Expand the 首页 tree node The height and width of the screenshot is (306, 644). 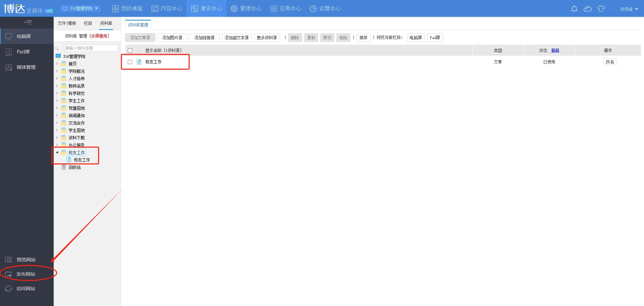pos(57,63)
